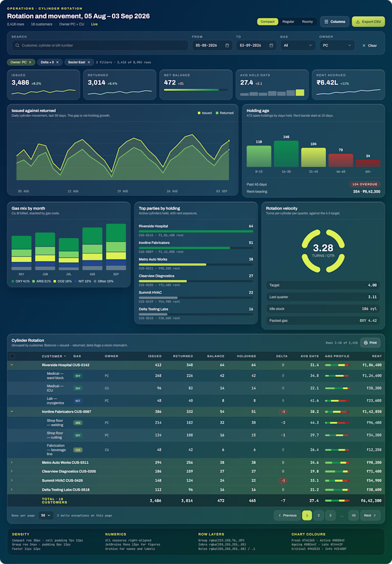Open the Gas filter dropdown showing All

click(298, 45)
